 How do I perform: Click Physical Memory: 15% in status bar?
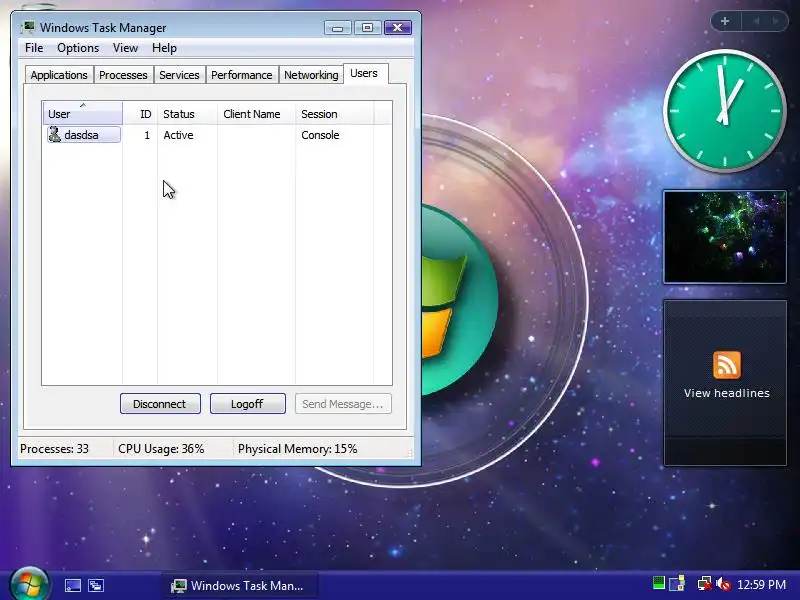[x=297, y=449]
